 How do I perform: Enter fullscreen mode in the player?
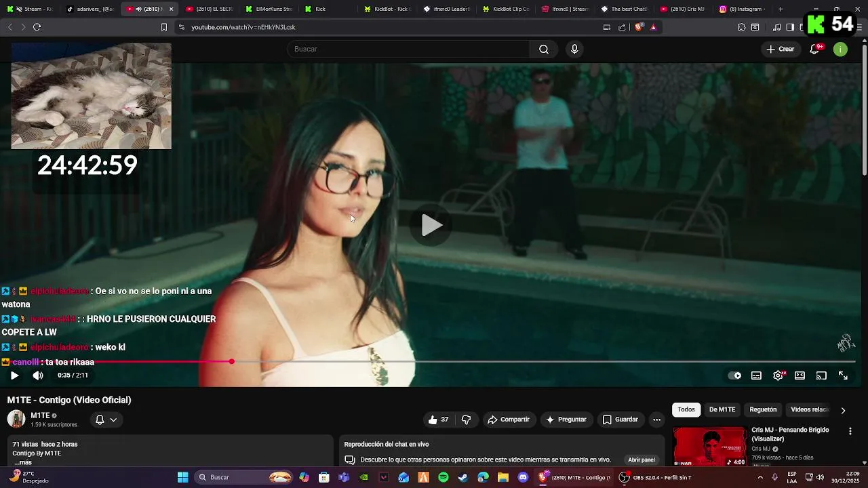[x=843, y=375]
